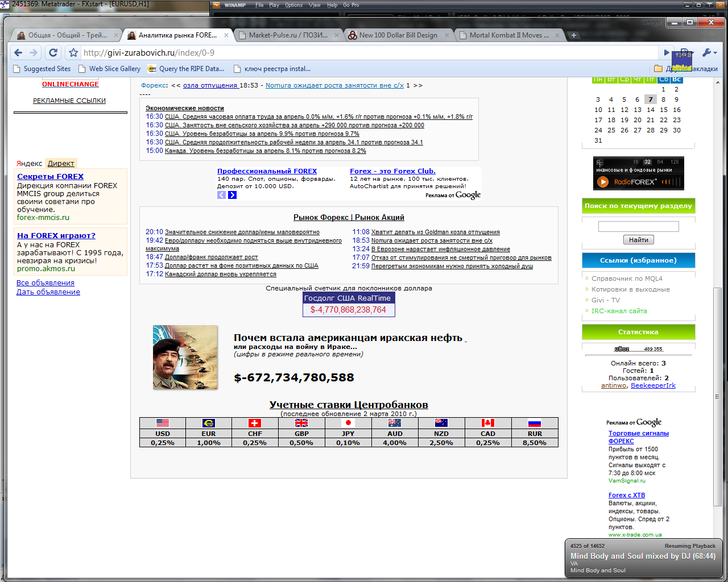Click the Дать объявление link

[48, 292]
